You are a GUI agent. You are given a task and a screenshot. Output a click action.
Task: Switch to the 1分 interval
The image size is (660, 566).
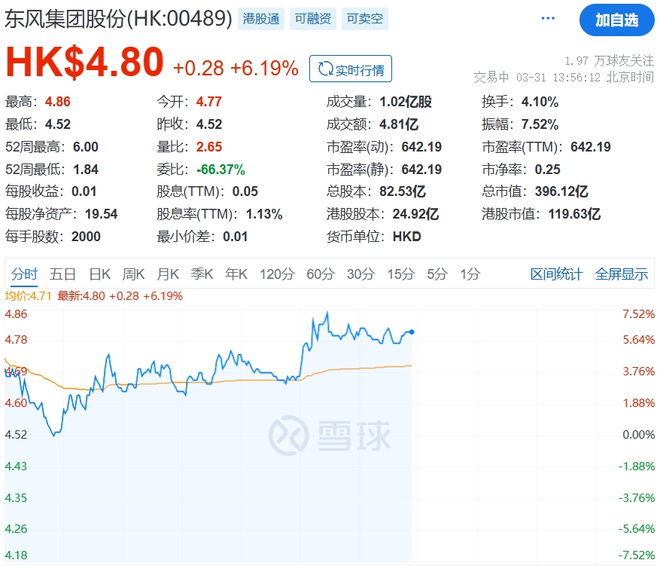[x=469, y=274]
